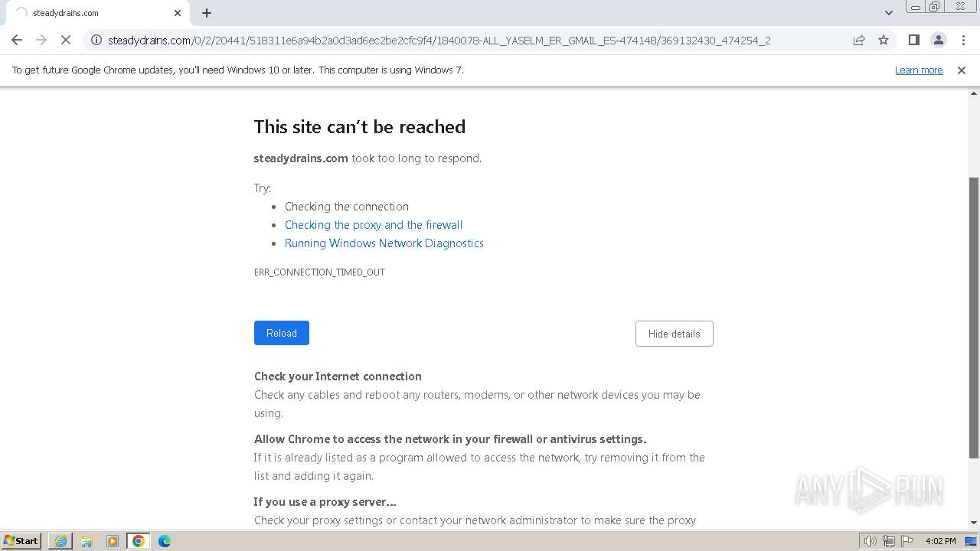Bookmark this tab with the star

click(x=884, y=40)
